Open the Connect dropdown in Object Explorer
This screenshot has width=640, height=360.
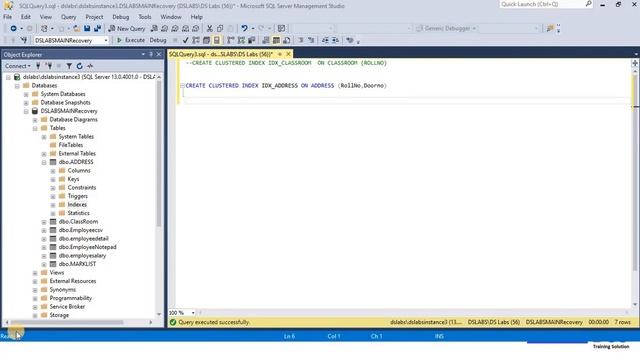click(x=18, y=66)
